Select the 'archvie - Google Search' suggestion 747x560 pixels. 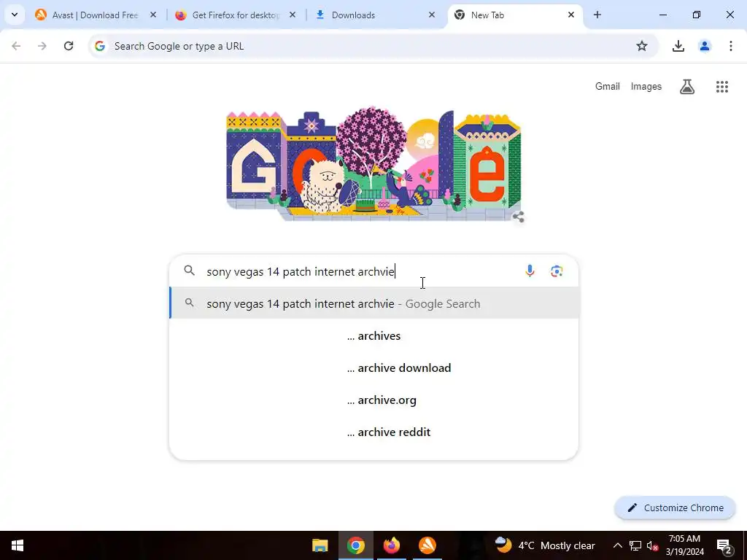click(x=374, y=303)
